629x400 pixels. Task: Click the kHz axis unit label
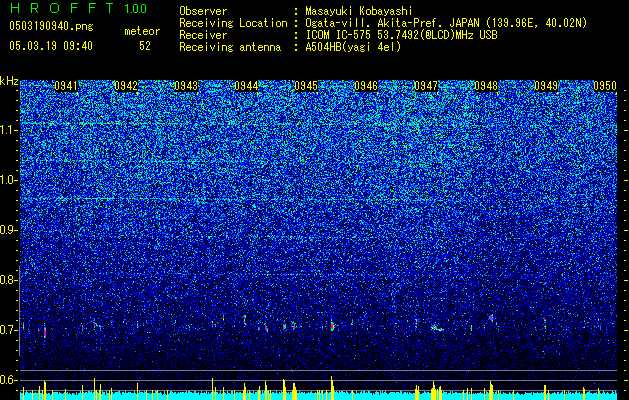click(9, 81)
